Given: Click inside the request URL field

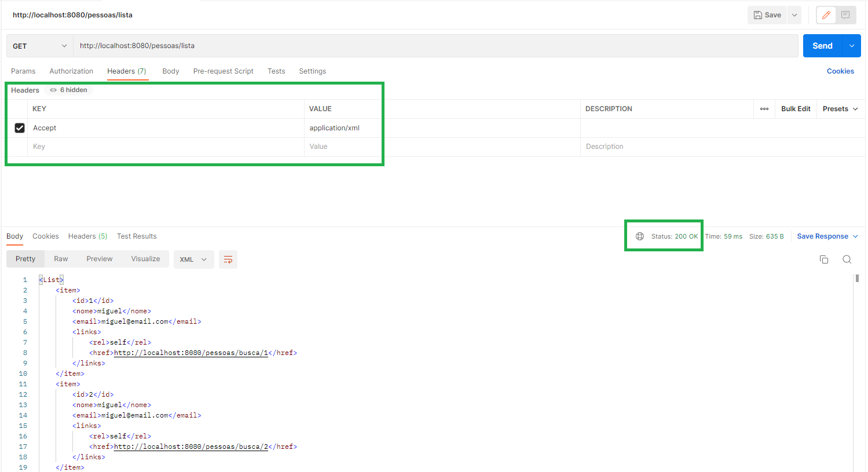Looking at the screenshot, I should click(x=232, y=45).
